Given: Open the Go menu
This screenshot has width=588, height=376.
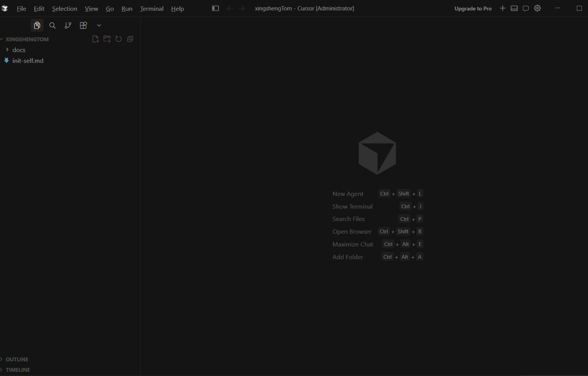Looking at the screenshot, I should tap(110, 8).
